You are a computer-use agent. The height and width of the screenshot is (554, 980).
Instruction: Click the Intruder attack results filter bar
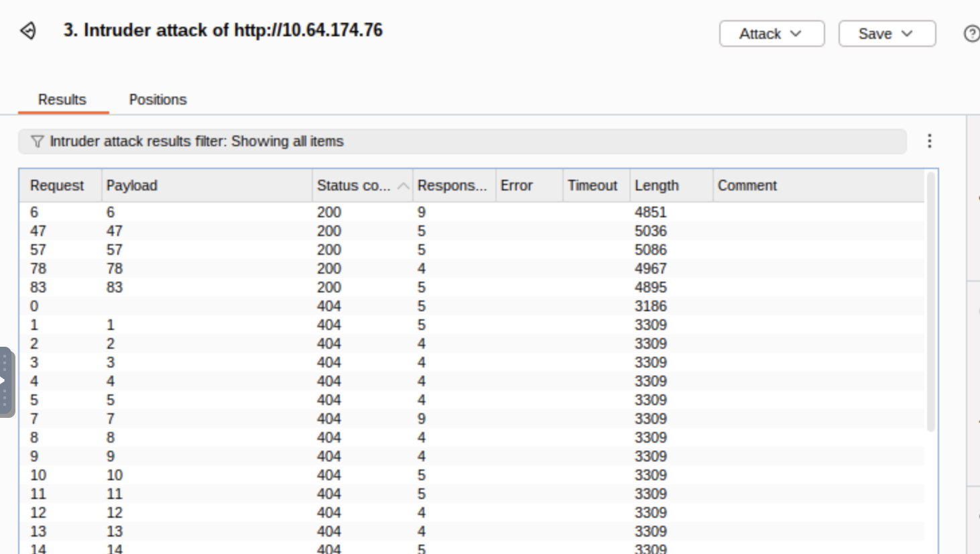[268, 142]
